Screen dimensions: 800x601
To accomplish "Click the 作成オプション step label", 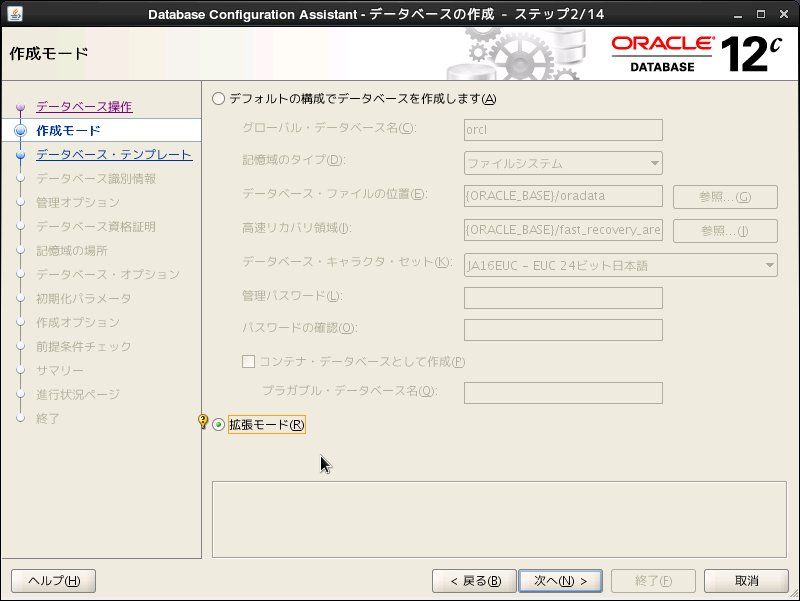I will click(78, 322).
